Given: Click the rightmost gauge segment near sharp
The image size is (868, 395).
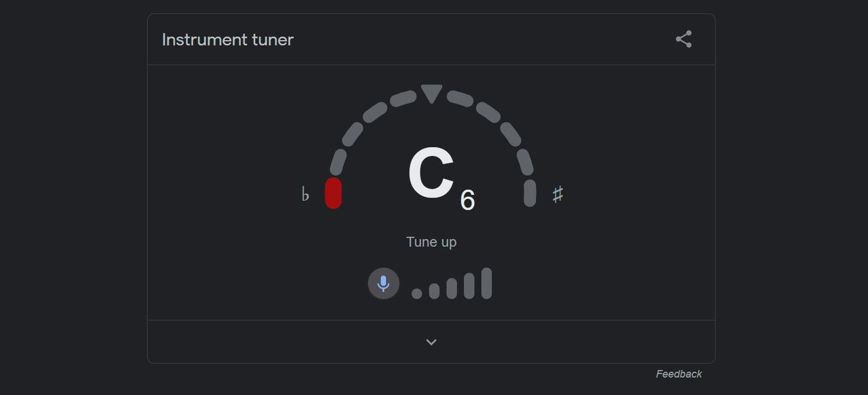Looking at the screenshot, I should 530,193.
